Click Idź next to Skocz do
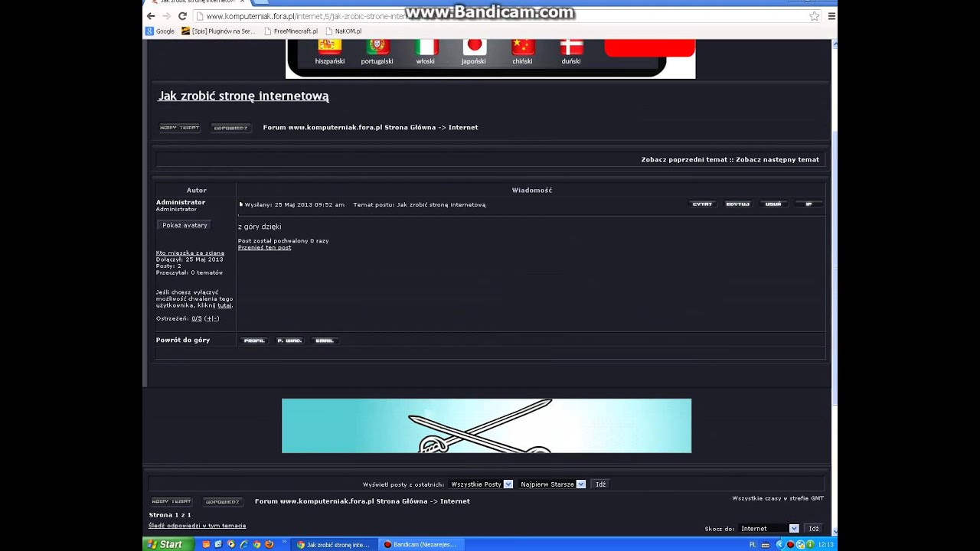980x551 pixels. point(814,529)
